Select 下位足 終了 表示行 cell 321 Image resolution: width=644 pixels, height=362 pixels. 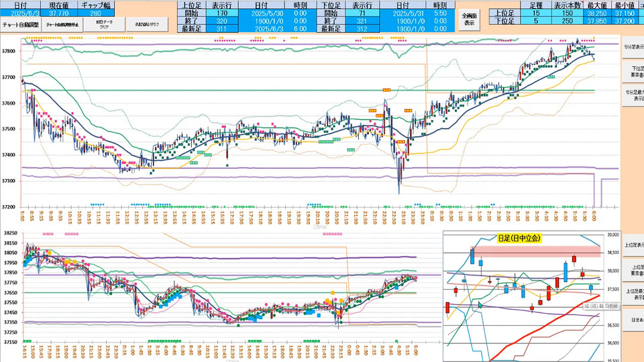coord(362,21)
